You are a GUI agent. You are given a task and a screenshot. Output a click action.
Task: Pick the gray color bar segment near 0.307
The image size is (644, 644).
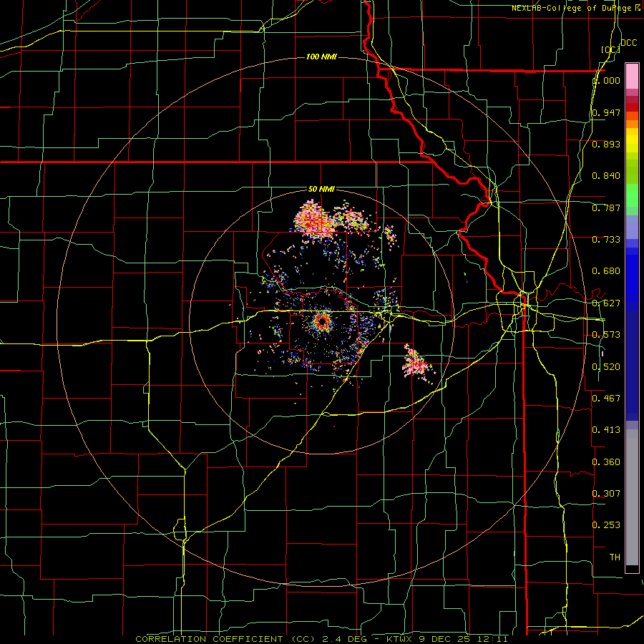[x=632, y=497]
